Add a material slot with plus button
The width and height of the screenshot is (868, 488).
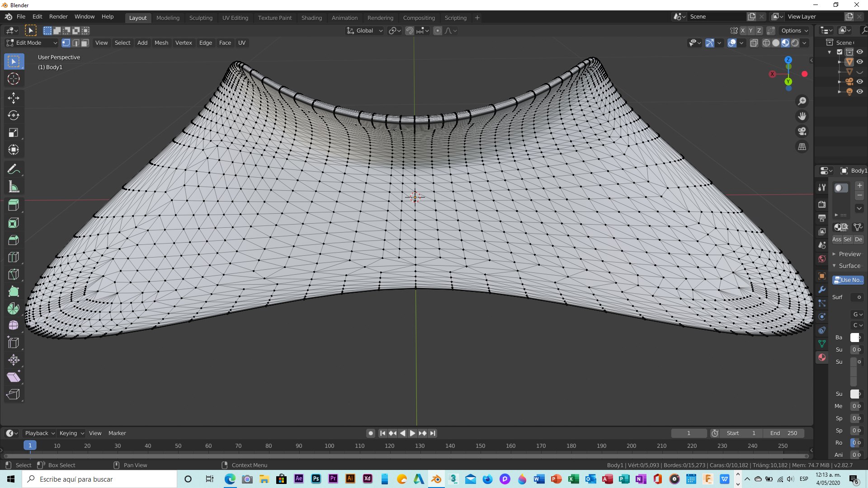(859, 186)
